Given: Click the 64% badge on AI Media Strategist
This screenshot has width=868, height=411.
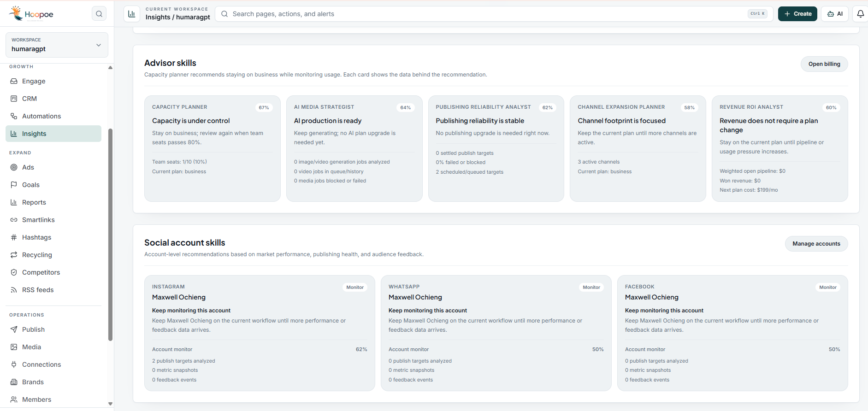Looking at the screenshot, I should [x=406, y=107].
